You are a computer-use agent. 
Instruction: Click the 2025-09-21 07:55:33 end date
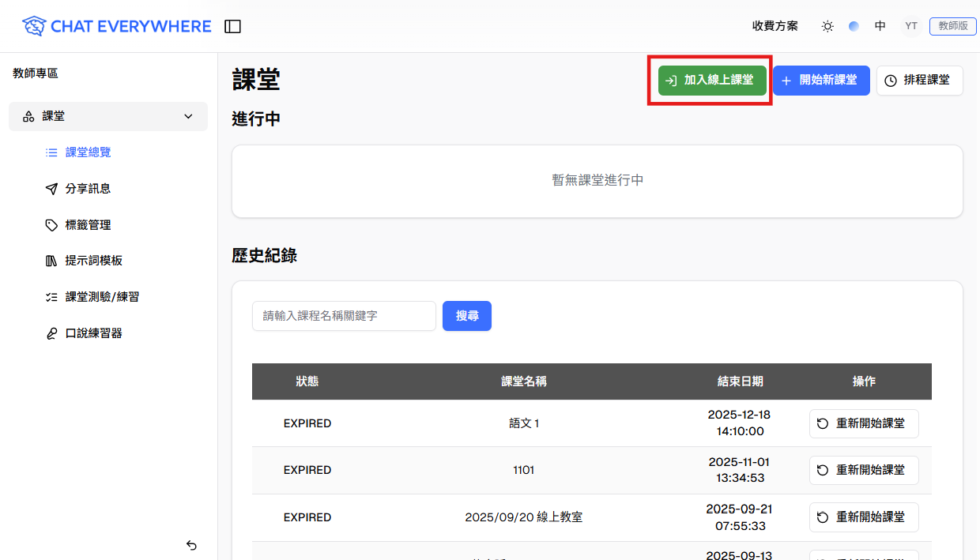[x=739, y=517]
